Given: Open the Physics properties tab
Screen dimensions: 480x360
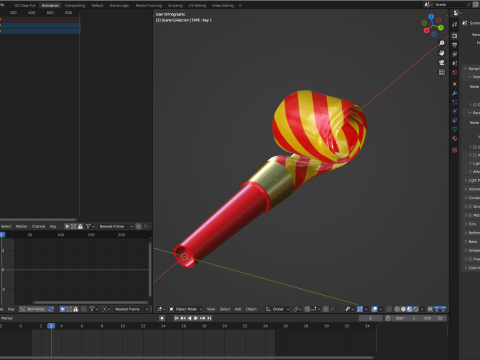Looking at the screenshot, I should click(x=455, y=111).
